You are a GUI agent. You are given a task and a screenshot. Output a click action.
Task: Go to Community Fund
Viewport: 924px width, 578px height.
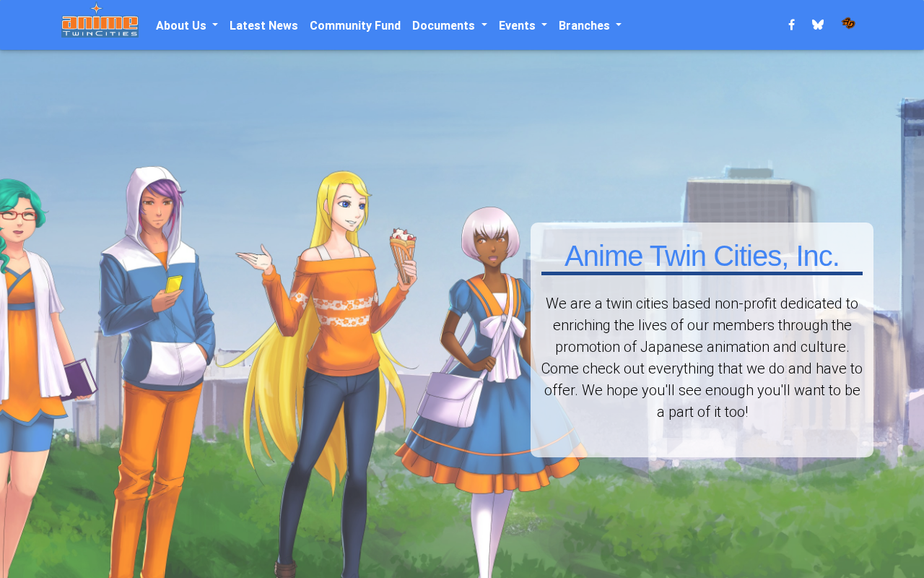pos(355,25)
